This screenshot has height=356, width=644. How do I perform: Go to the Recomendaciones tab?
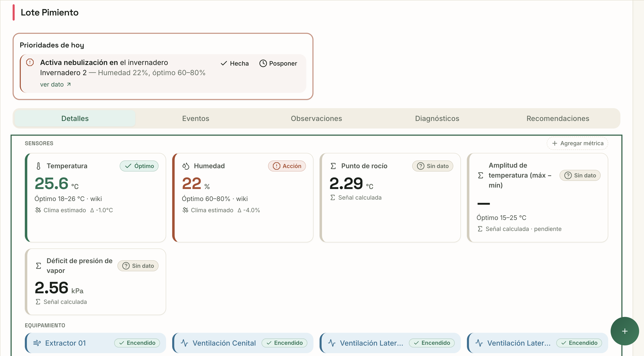pos(558,118)
